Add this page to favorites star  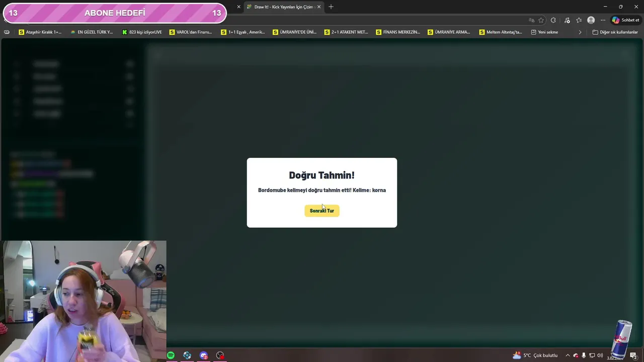point(541,20)
